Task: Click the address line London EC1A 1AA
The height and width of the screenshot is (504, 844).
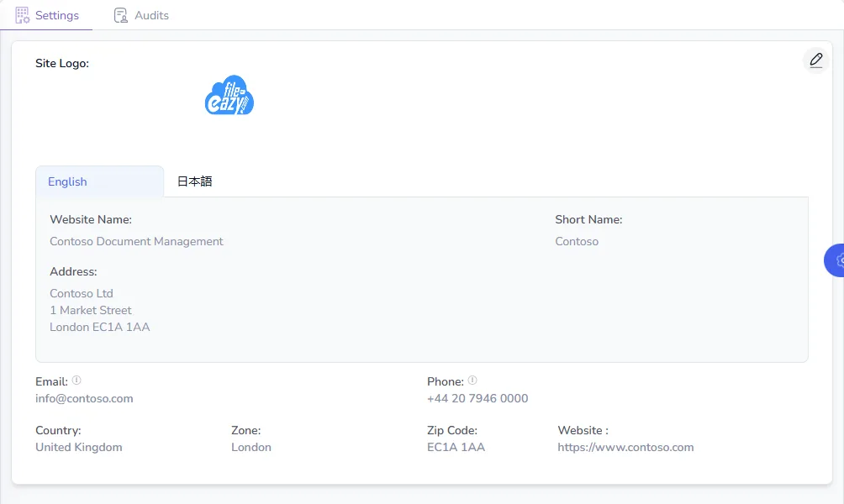Action: (x=99, y=327)
